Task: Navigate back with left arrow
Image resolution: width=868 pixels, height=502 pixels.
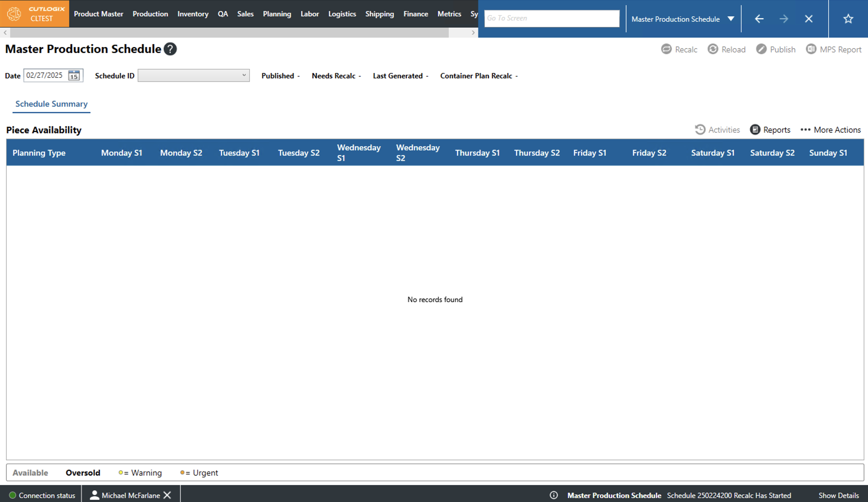Action: click(759, 19)
